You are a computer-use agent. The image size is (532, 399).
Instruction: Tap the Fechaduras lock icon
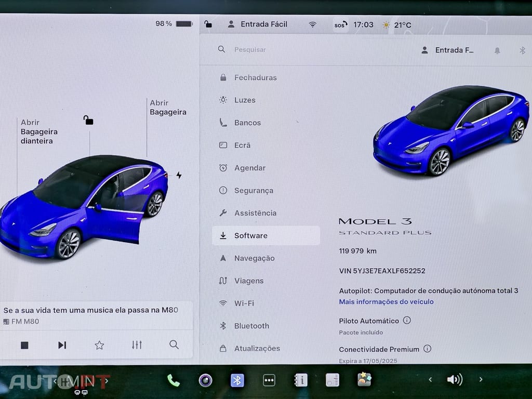pyautogui.click(x=223, y=77)
